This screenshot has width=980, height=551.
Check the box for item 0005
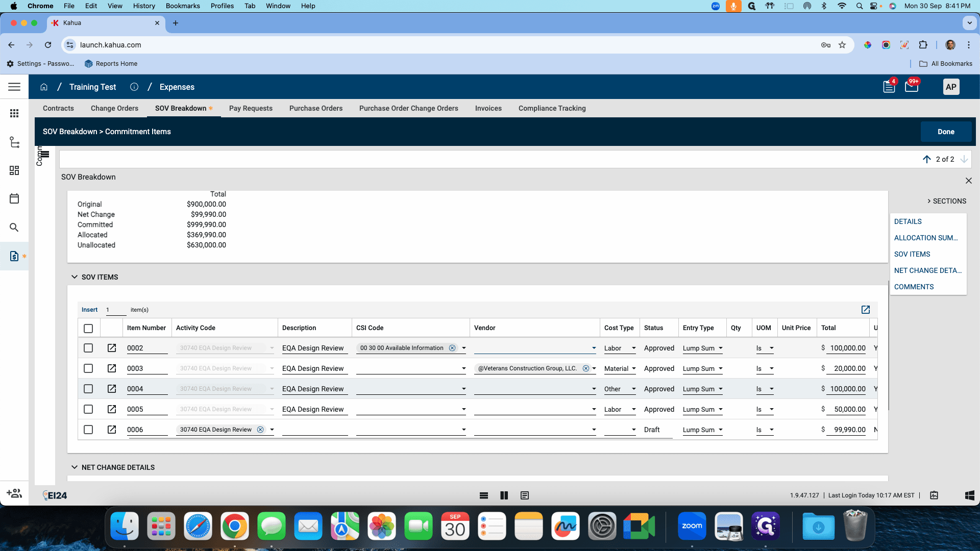coord(88,409)
